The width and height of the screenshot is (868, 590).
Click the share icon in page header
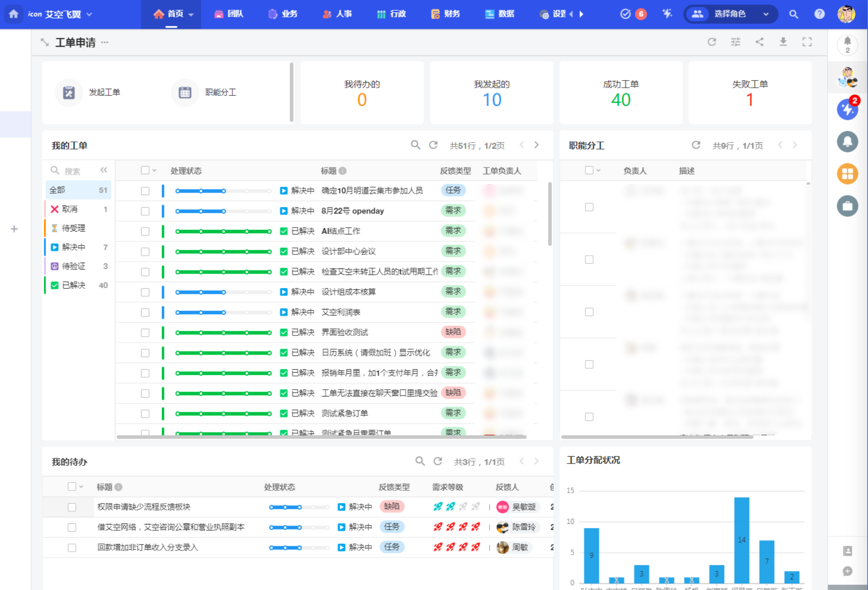(759, 42)
